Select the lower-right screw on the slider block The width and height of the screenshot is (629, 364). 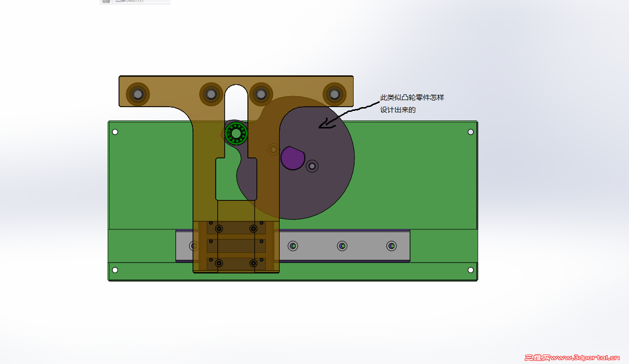pos(253,263)
